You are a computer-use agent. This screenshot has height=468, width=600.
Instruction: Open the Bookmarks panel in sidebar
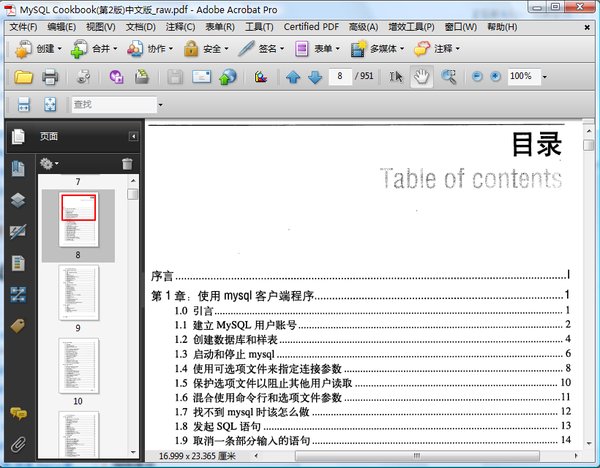click(18, 169)
